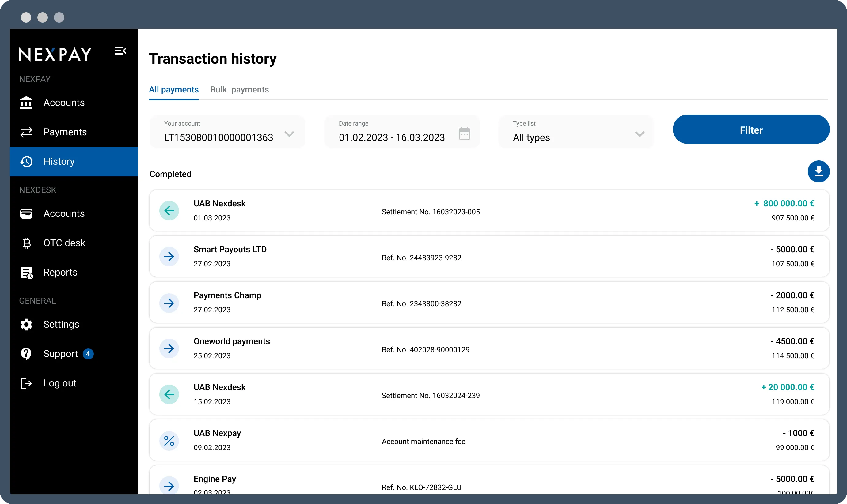Viewport: 847px width, 504px height.
Task: Click the Log out door icon
Action: click(26, 383)
